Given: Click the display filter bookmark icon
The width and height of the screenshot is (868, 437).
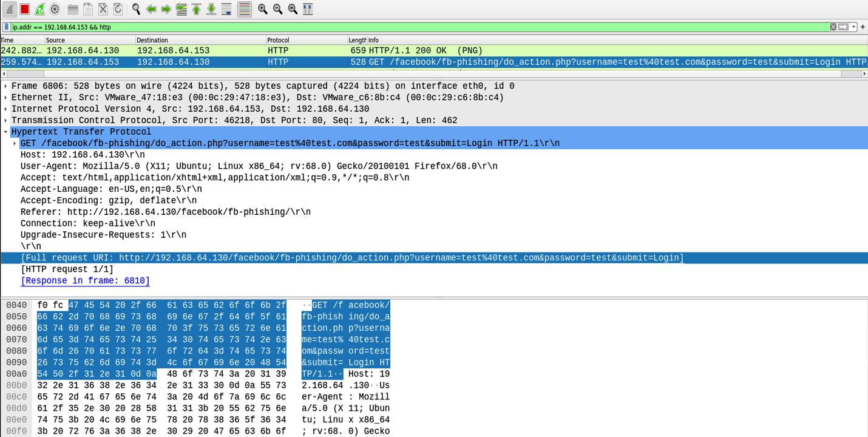Looking at the screenshot, I should click(x=7, y=27).
